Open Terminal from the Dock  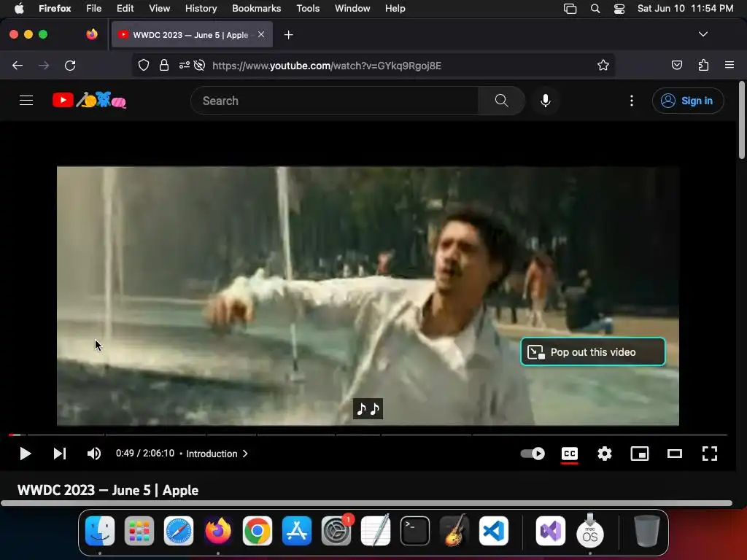point(415,531)
